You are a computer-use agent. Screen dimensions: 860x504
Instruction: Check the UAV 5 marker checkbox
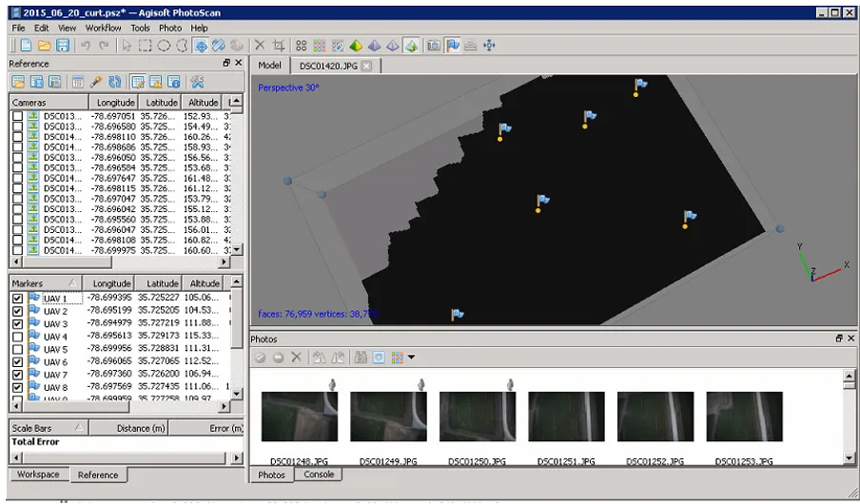coord(17,350)
